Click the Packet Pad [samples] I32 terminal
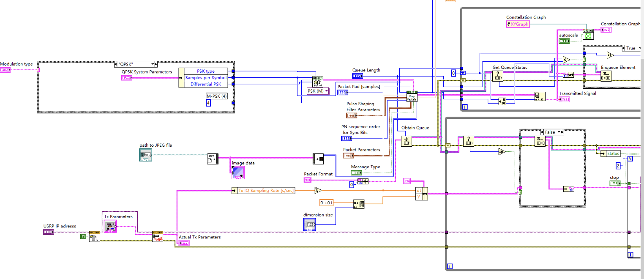Image resolution: width=644 pixels, height=279 pixels. 343,93
